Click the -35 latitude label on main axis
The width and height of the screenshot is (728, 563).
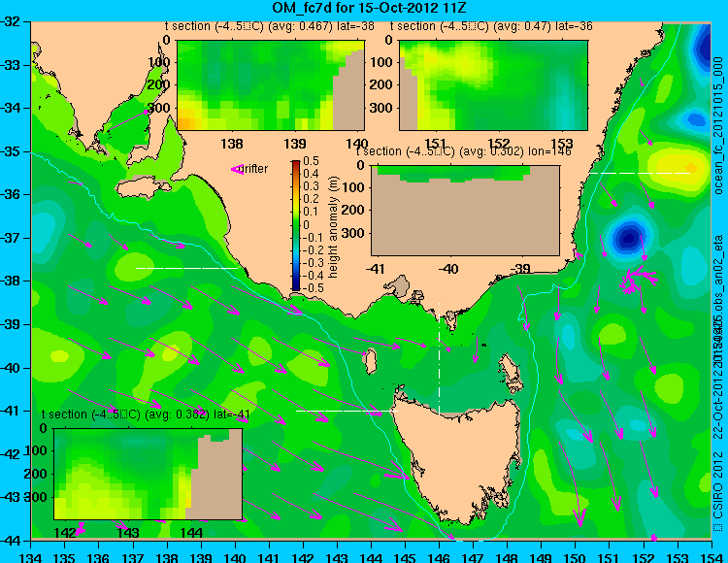pos(11,151)
